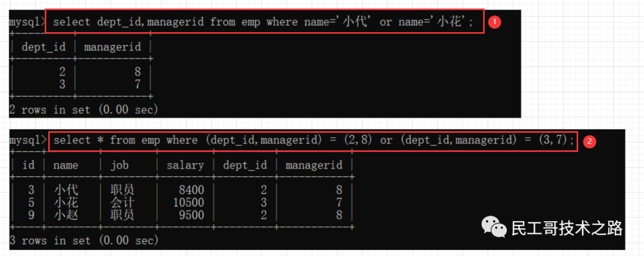The width and height of the screenshot is (644, 257).
Task: Click the first query selecting dept_id,managerid by name
Action: [264, 21]
